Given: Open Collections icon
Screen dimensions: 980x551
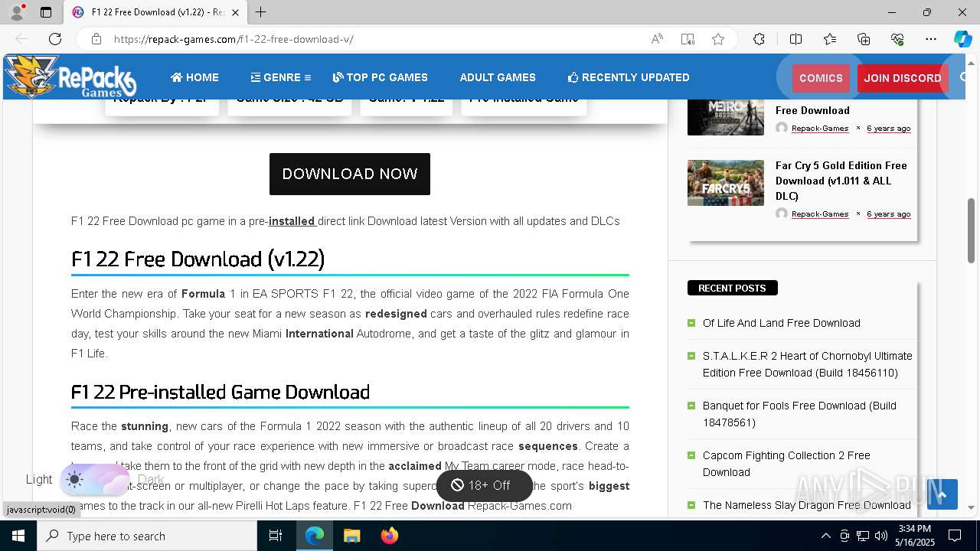Looking at the screenshot, I should (864, 39).
